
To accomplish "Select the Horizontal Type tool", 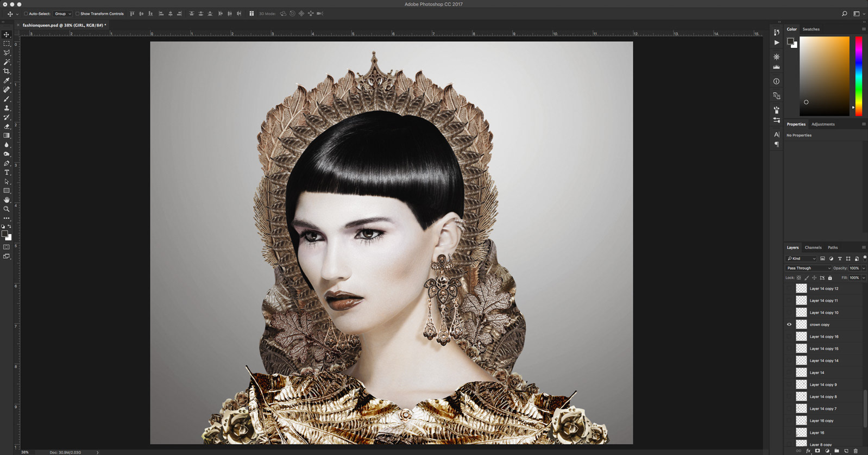I will 7,172.
